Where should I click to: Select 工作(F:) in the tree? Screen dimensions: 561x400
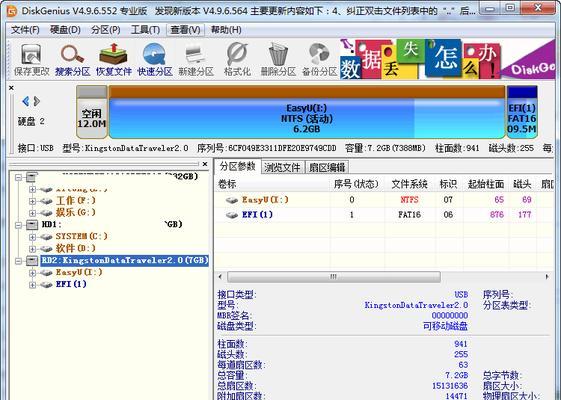[76, 201]
